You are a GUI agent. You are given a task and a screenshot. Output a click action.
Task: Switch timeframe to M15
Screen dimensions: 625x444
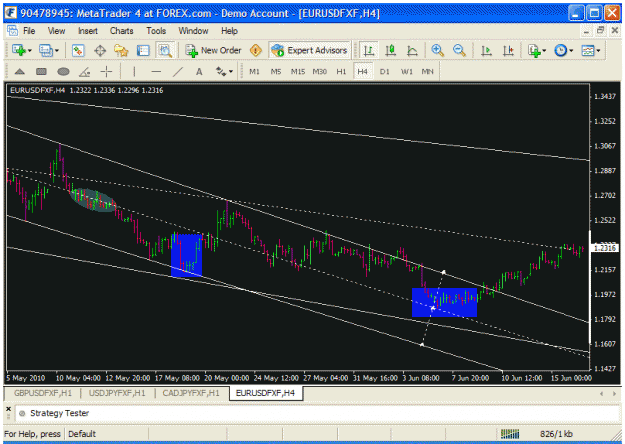(x=298, y=72)
